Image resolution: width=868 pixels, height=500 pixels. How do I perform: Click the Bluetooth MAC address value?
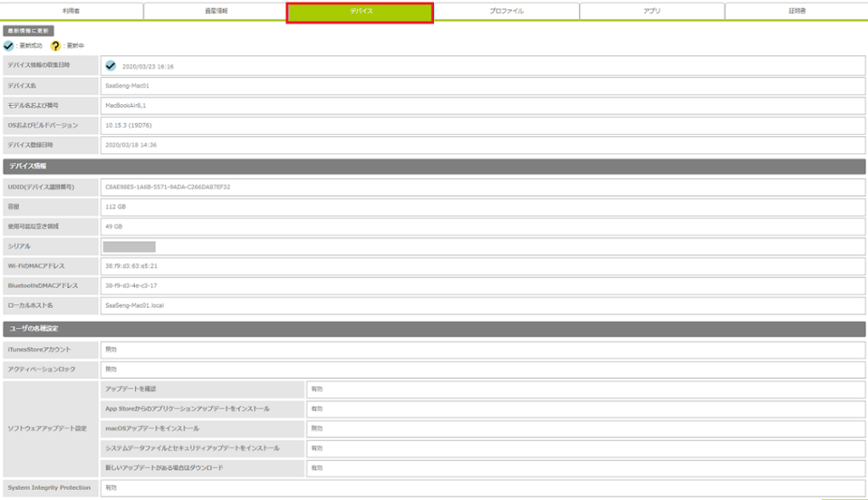pos(482,285)
